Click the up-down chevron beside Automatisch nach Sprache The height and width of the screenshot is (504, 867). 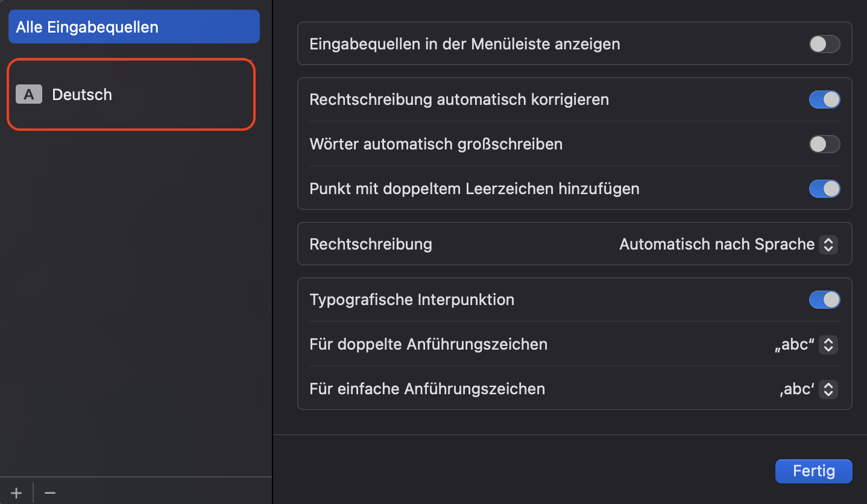pyautogui.click(x=828, y=244)
